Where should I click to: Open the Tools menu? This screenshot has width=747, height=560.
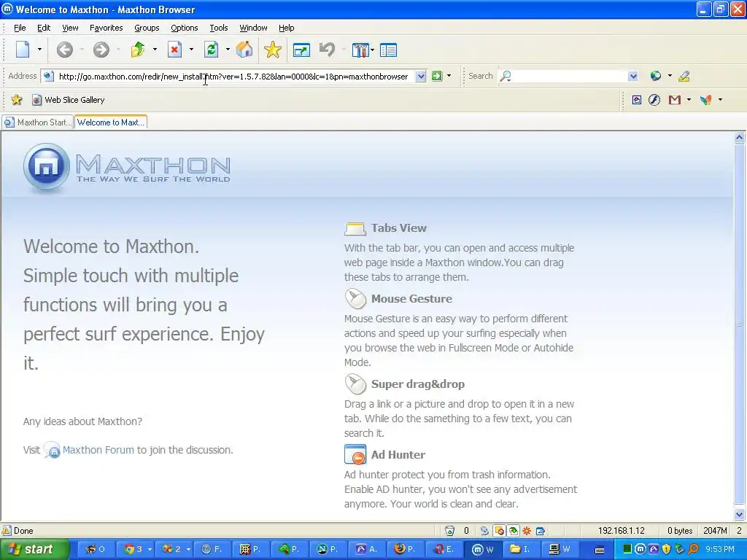[x=219, y=28]
